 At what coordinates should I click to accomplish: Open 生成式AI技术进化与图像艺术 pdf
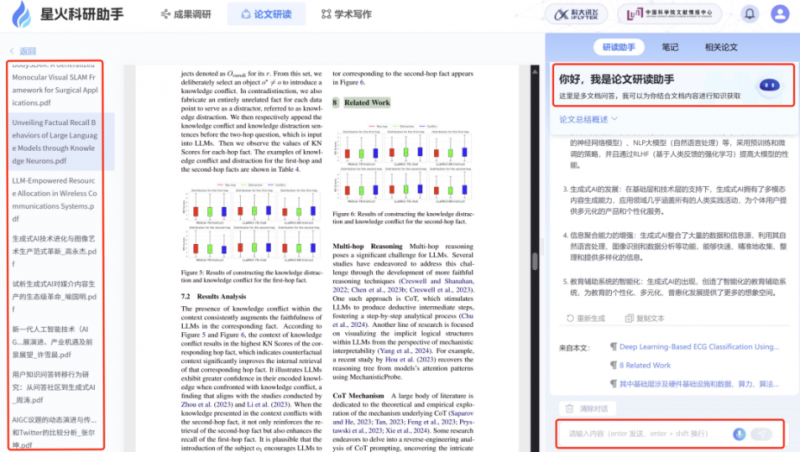[x=55, y=251]
